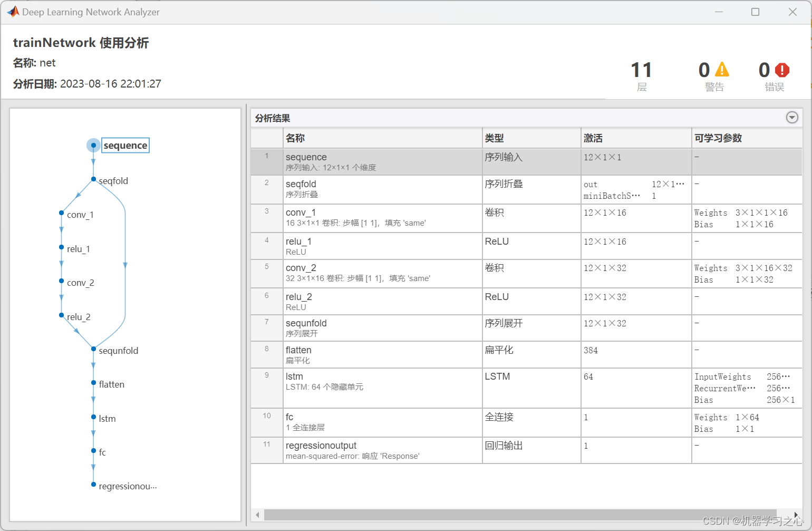Click the 可学习参数 column header

click(747, 138)
